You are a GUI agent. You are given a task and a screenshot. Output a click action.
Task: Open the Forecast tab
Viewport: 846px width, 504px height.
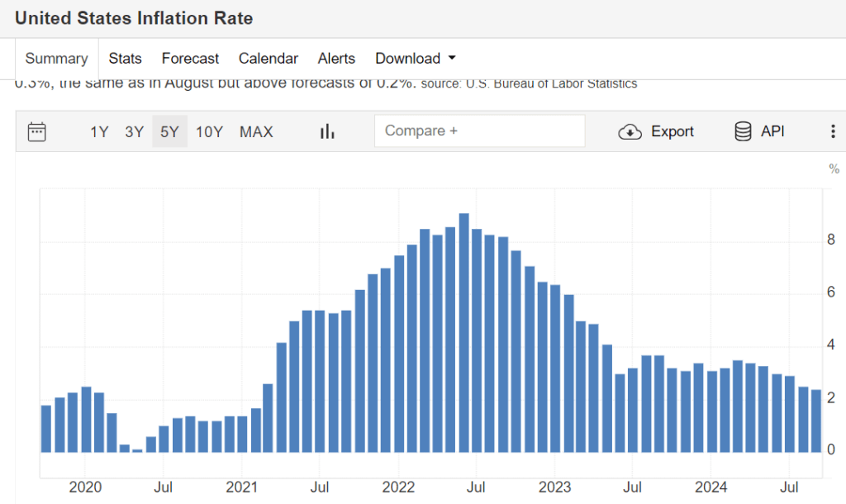coord(190,59)
